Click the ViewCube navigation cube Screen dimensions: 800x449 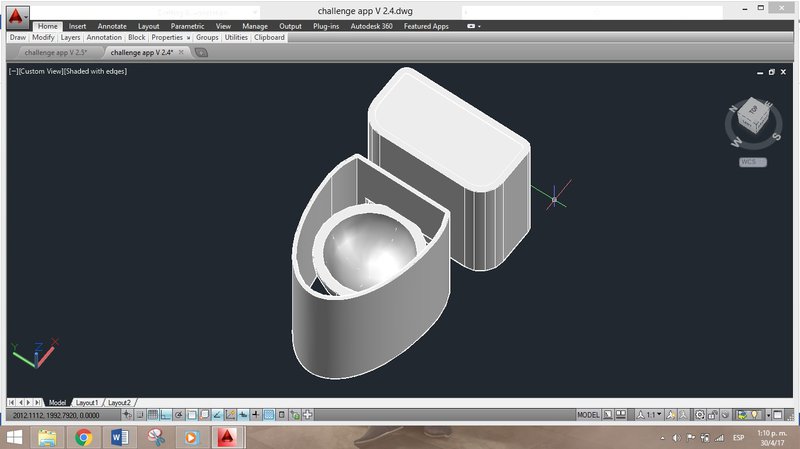(752, 123)
